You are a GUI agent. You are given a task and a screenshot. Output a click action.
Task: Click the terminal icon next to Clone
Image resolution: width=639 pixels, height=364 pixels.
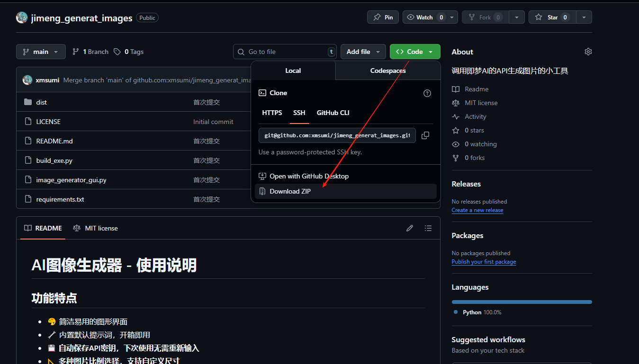point(262,93)
